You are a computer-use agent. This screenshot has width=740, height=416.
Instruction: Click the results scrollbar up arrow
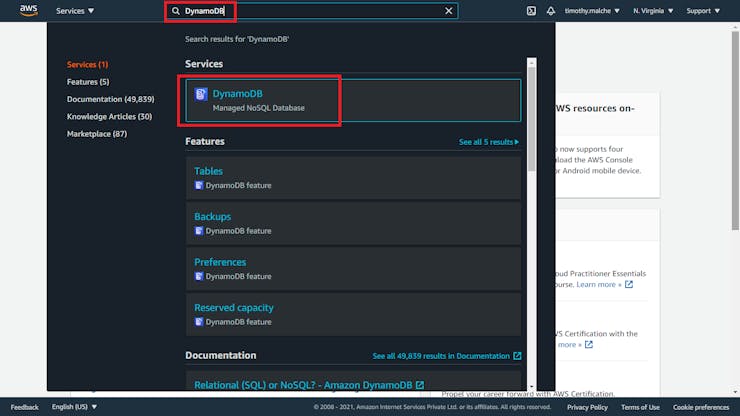click(x=531, y=62)
